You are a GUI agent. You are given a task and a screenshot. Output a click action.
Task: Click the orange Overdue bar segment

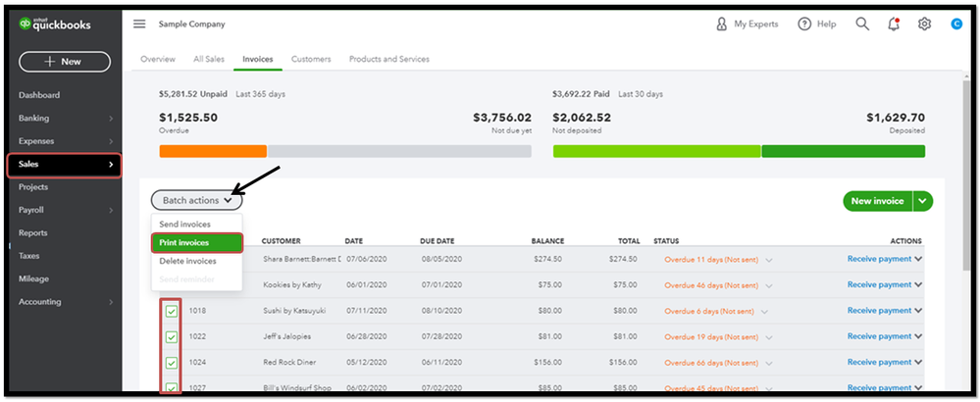(x=213, y=151)
